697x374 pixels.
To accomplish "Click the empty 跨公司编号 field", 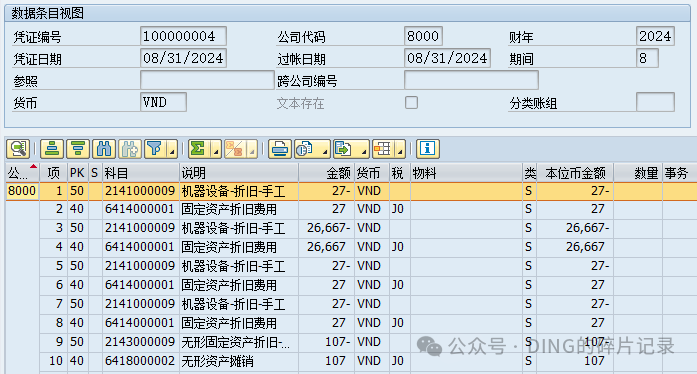I will tap(471, 80).
